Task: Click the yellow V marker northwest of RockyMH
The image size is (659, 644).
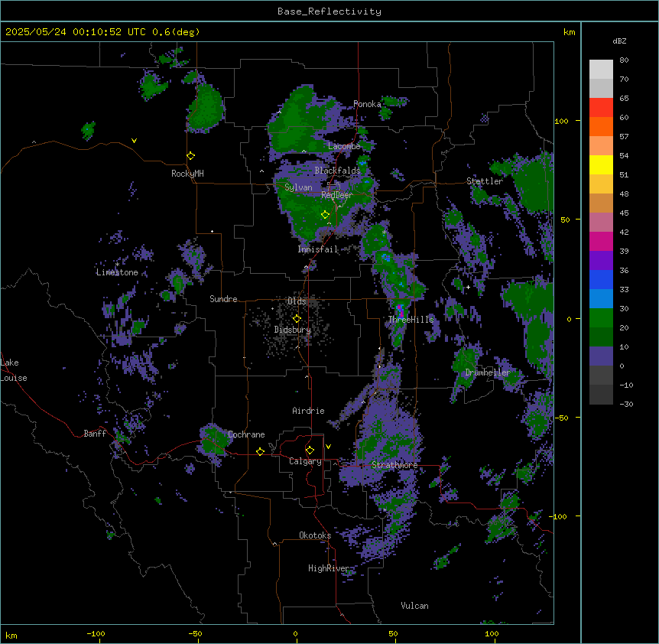Action: pos(134,141)
